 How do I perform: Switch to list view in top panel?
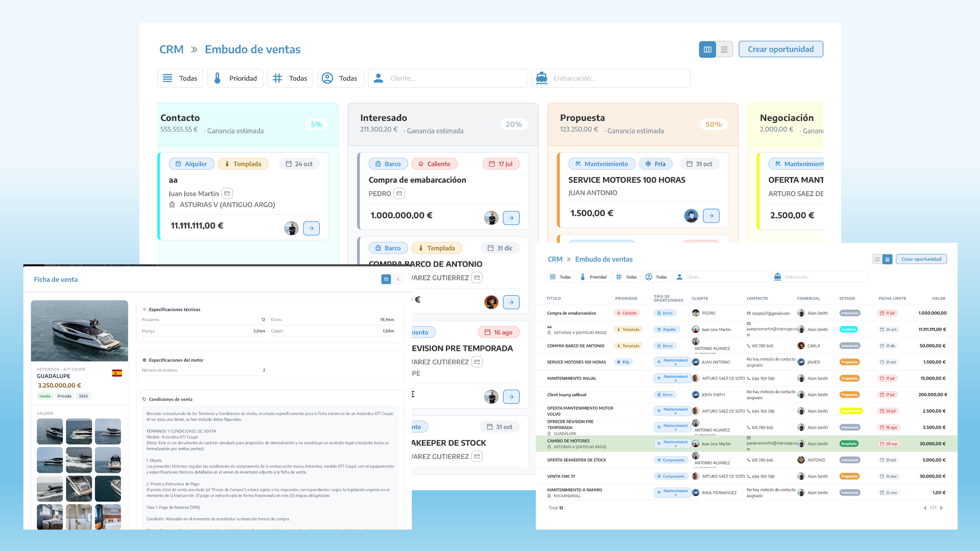[724, 49]
